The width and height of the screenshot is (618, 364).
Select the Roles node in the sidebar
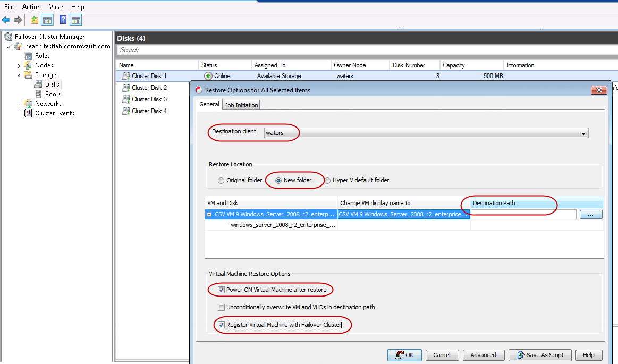tap(42, 55)
